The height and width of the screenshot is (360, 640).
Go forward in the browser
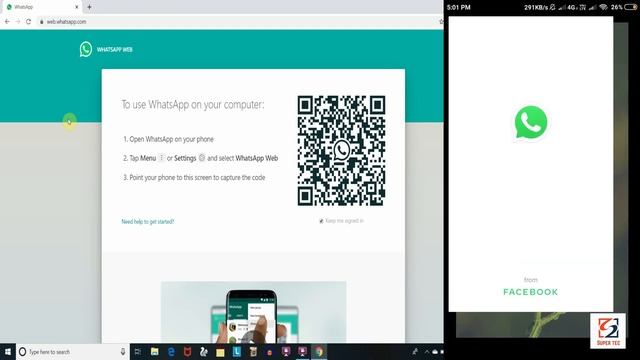point(18,22)
